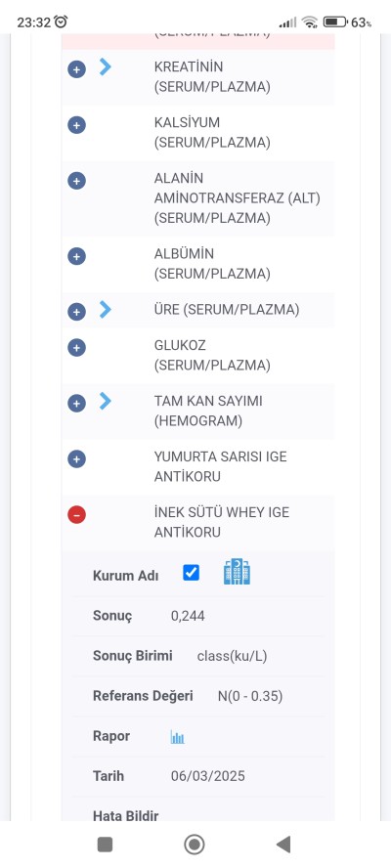Open the chevron arrow beside TAM KAN SAYIMI

(x=106, y=401)
